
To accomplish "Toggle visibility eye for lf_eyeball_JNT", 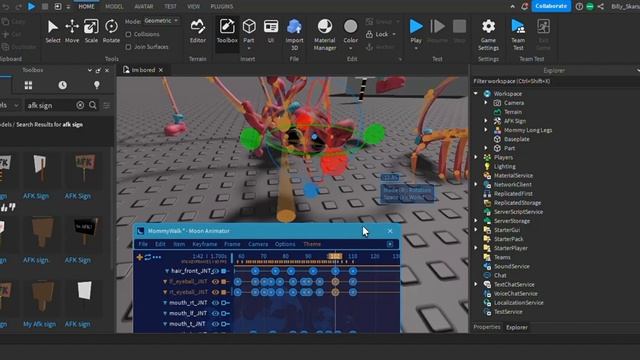I will [216, 282].
